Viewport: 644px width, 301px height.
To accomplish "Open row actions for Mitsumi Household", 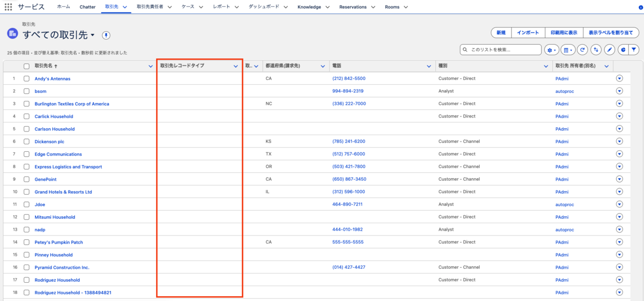I will 619,217.
